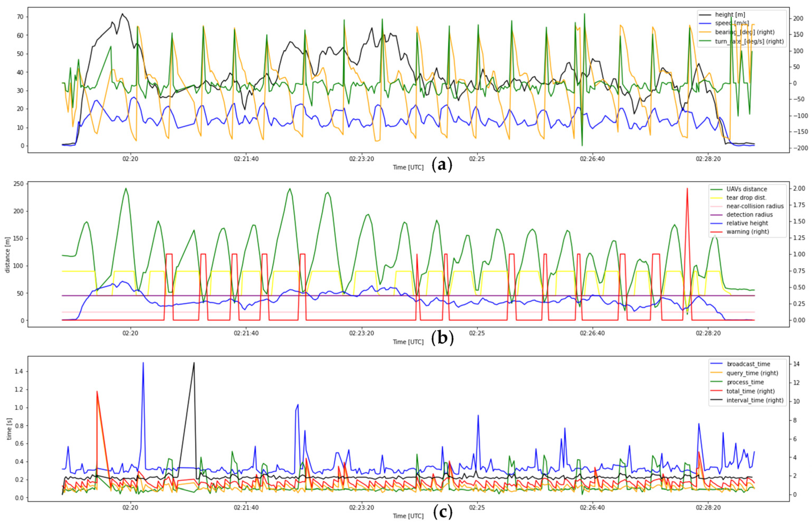Click 'interval_time (right)' legend label
Viewport: 812px width, 525px height.
pos(755,400)
